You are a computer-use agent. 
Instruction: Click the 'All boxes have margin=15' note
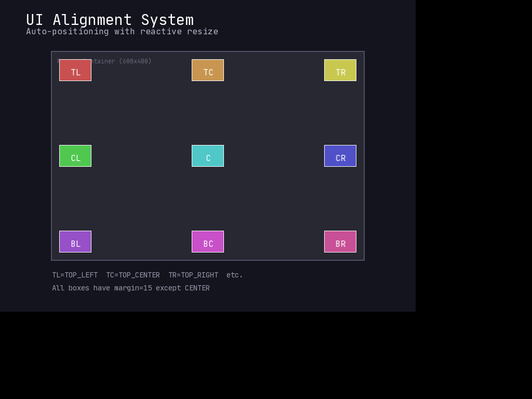(x=102, y=288)
